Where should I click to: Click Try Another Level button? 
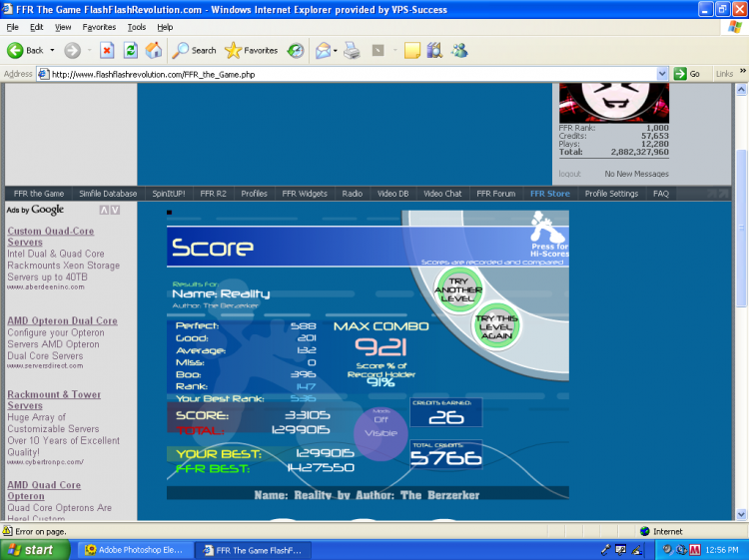tap(457, 289)
